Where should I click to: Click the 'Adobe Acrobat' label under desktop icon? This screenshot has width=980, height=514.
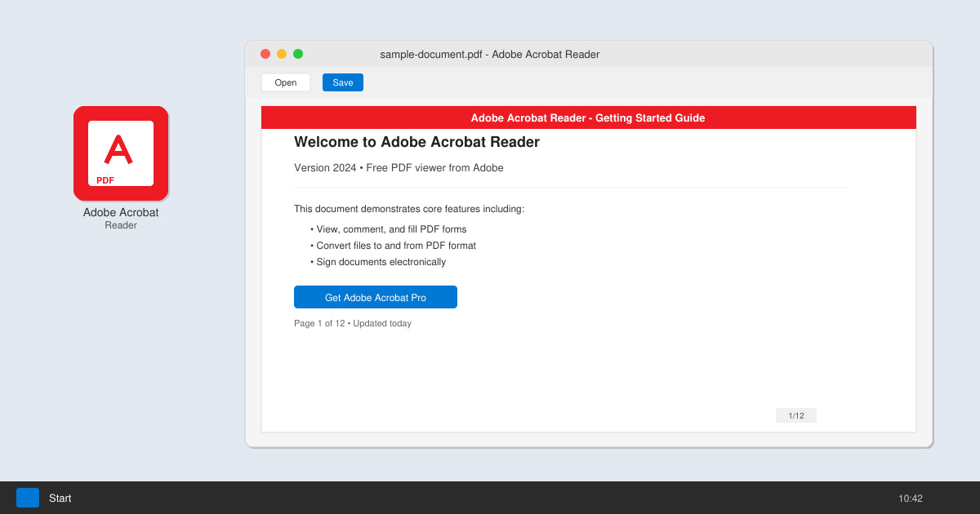click(x=121, y=212)
